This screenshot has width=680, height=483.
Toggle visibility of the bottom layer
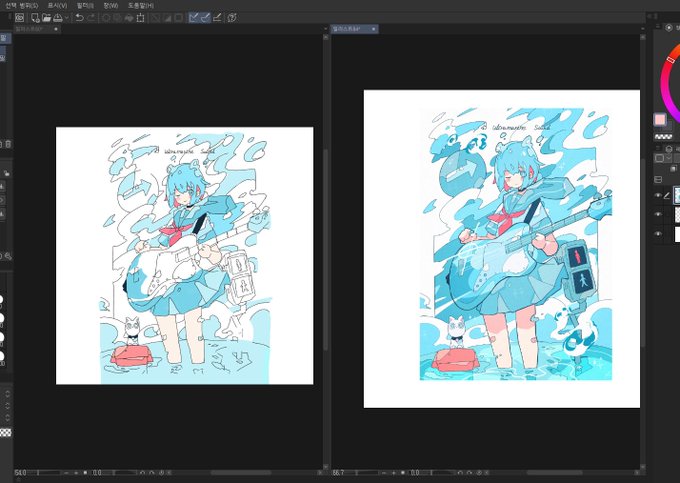point(658,234)
